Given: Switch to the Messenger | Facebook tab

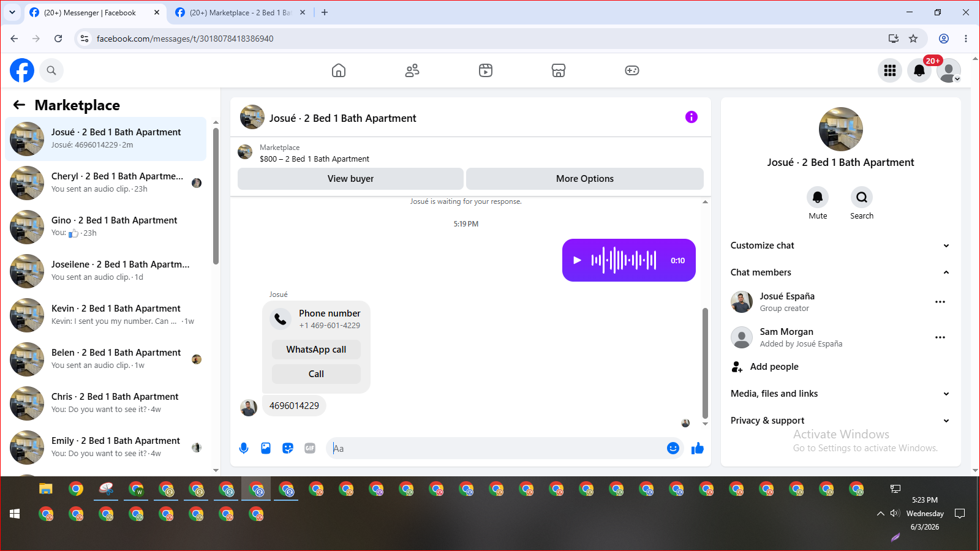Looking at the screenshot, I should [95, 12].
